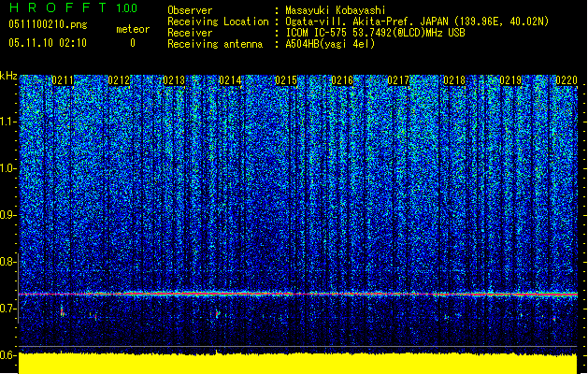
Task: Click the 0214 time marker
Action: click(x=230, y=80)
